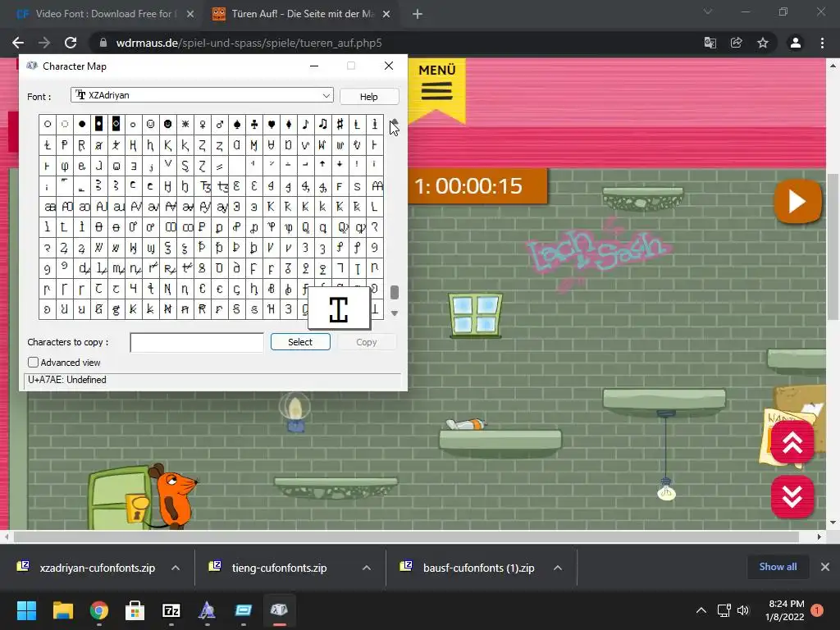Open the Font dropdown showing XZAdriyan
The image size is (840, 630).
(x=202, y=95)
